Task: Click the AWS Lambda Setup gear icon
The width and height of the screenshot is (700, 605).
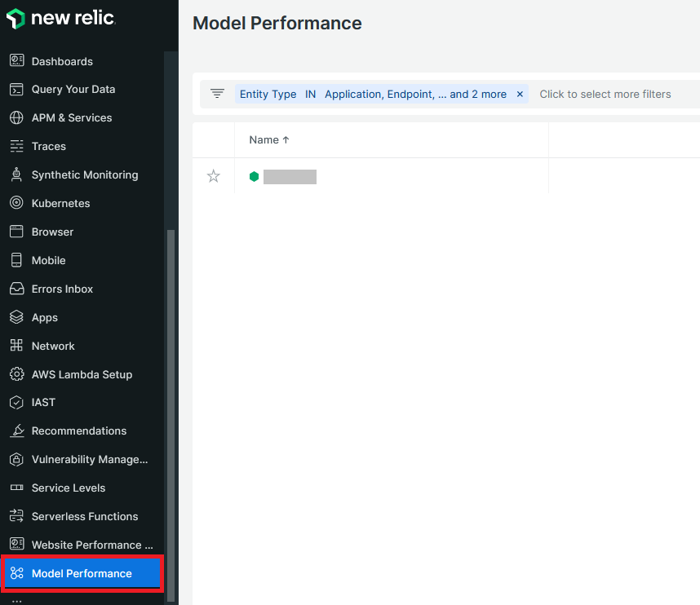Action: click(16, 374)
